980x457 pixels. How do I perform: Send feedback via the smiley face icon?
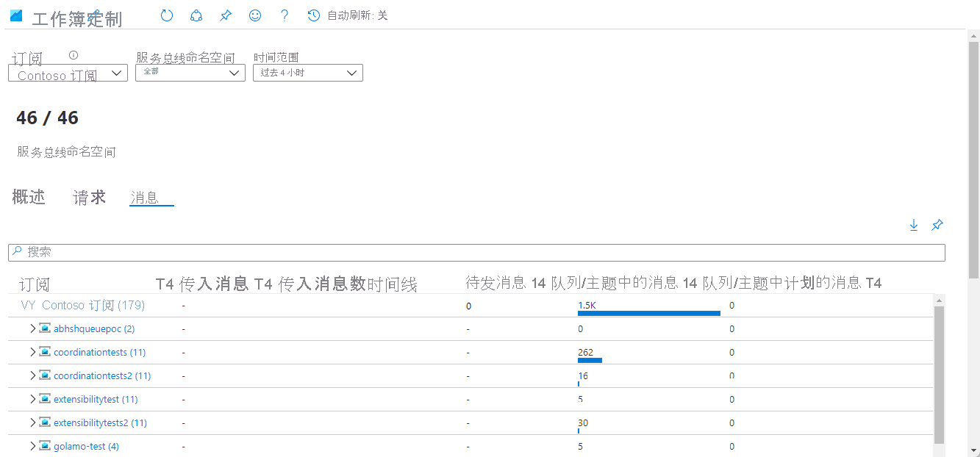coord(255,15)
